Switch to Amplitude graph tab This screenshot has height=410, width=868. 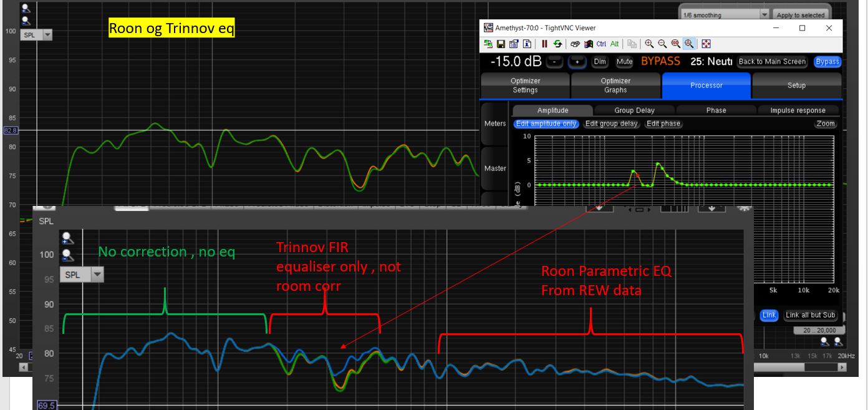tap(552, 110)
